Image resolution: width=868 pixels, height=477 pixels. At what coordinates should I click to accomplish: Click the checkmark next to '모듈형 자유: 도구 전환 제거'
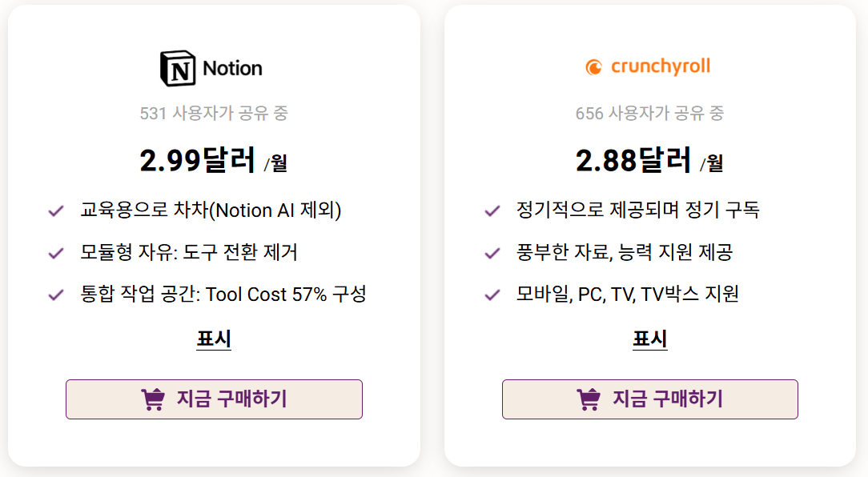[55, 251]
